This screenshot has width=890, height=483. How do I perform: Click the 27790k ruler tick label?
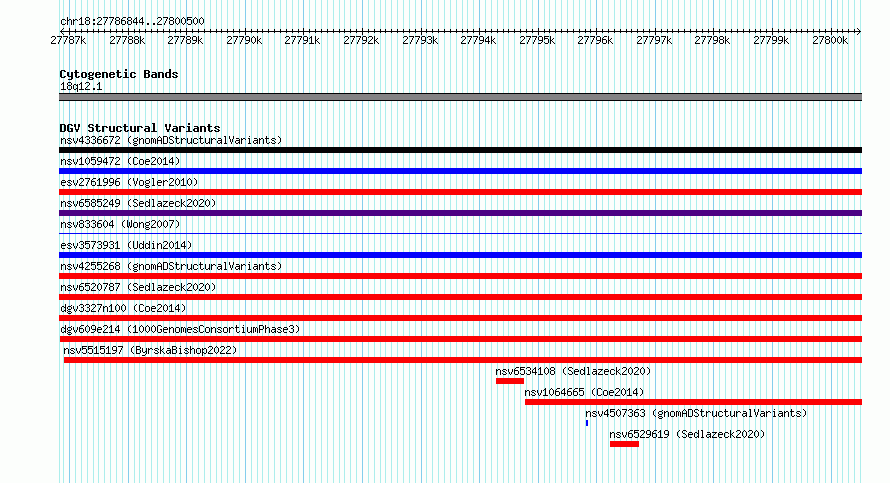pyautogui.click(x=244, y=40)
